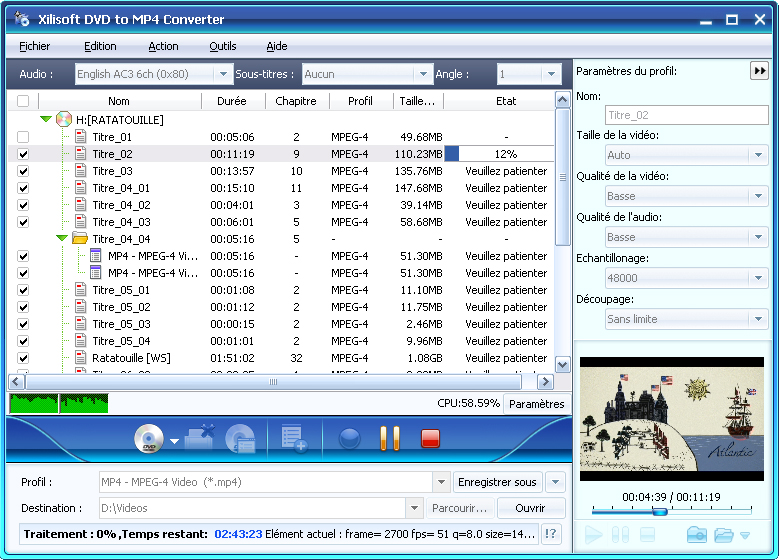Click the Titre_03 document icon

click(80, 170)
